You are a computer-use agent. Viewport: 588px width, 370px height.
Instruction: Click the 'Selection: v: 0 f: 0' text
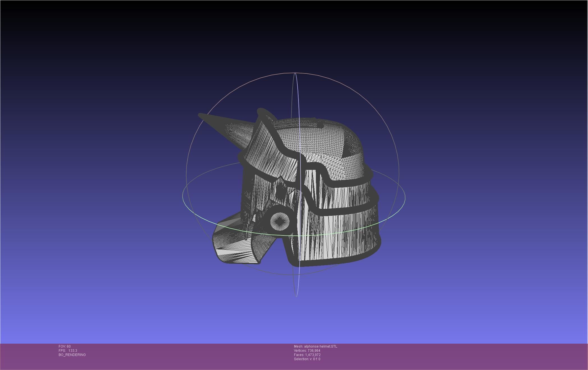307,359
